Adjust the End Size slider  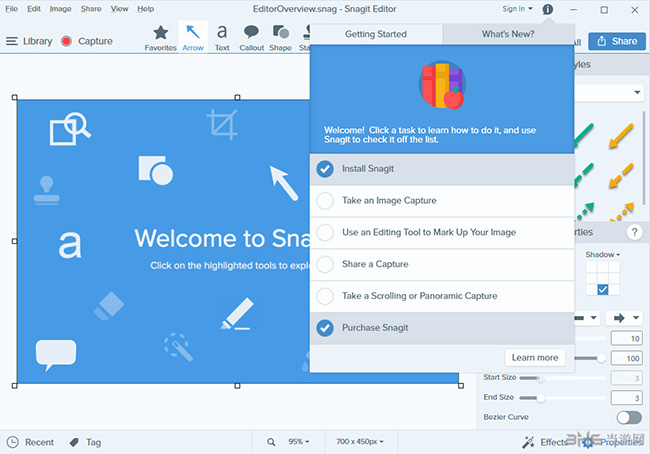tap(541, 398)
